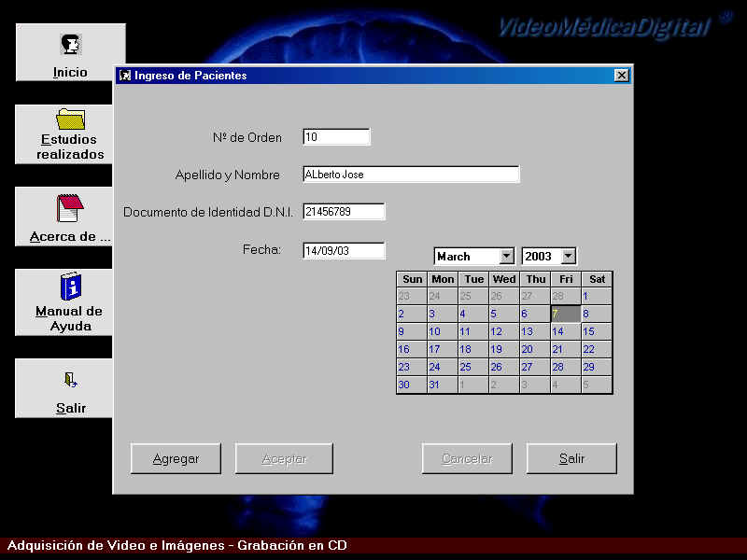This screenshot has width=747, height=560.
Task: Click the Inicio face icon
Action: (x=70, y=45)
